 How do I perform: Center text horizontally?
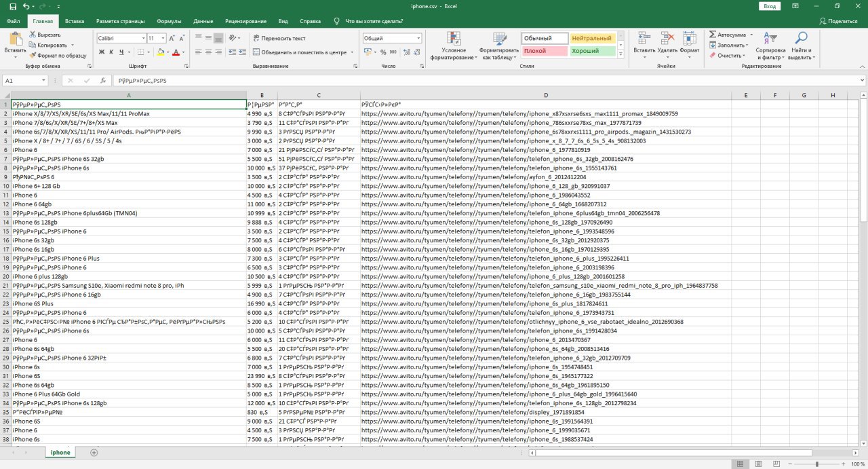(x=210, y=52)
